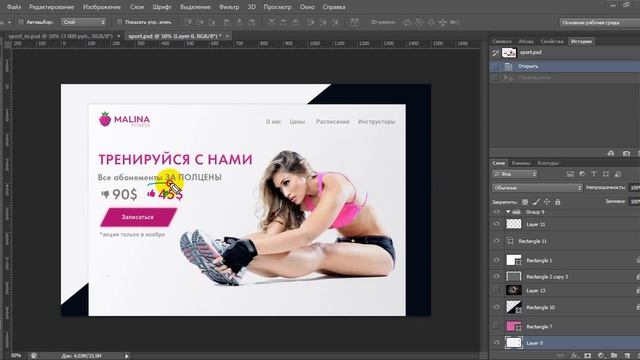Filter layers by pixel layers icon
640x360 pixels.
point(570,174)
